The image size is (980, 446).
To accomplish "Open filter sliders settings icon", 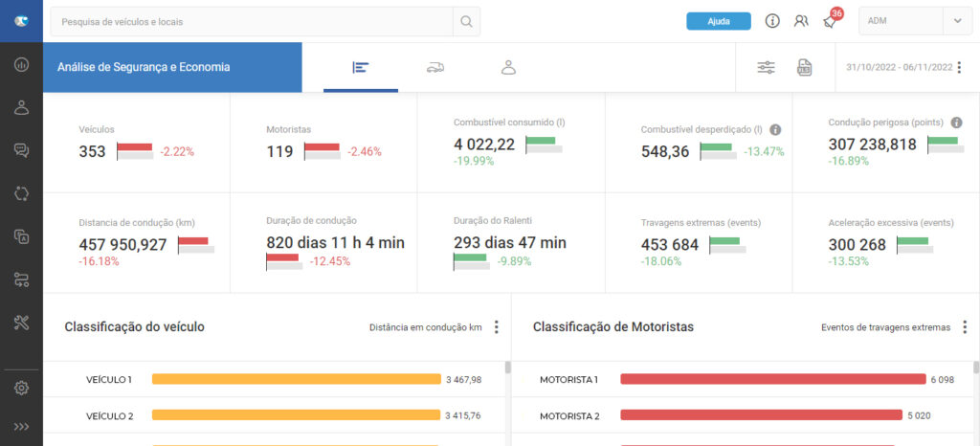I will point(767,67).
